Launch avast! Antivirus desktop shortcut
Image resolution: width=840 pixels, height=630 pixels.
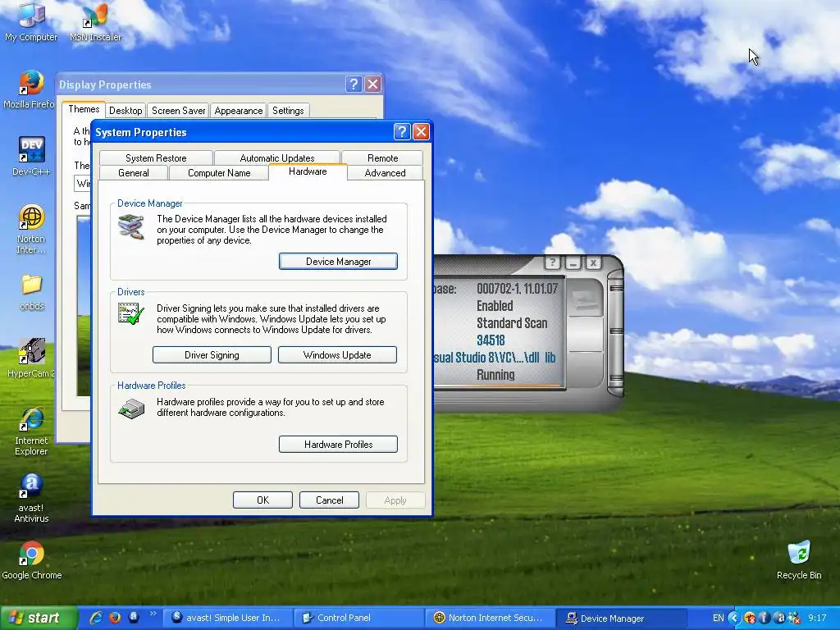pyautogui.click(x=31, y=499)
